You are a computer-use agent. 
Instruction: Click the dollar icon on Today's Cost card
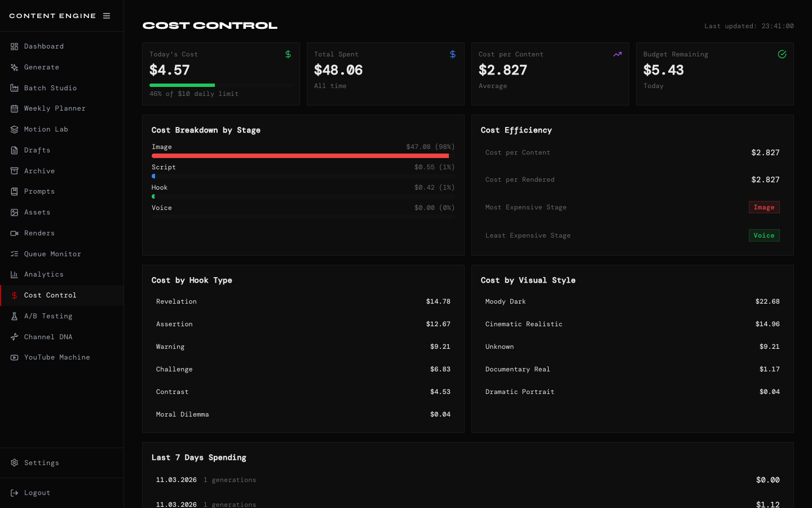(288, 54)
